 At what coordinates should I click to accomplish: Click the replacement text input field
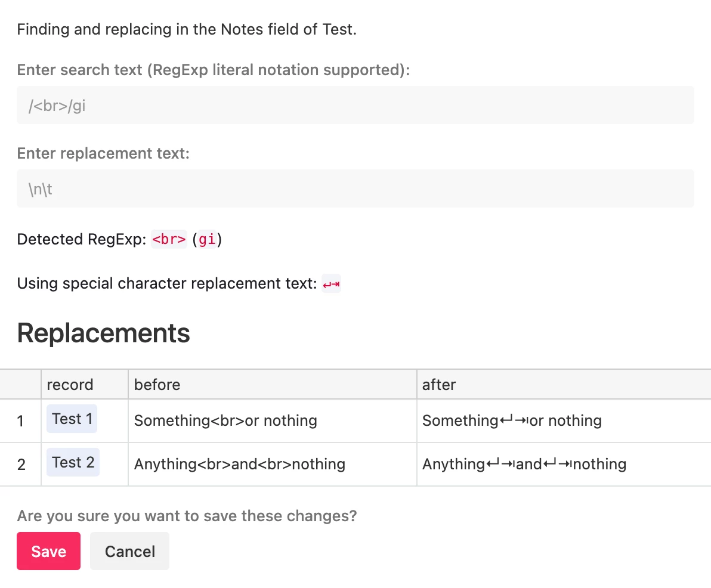pyautogui.click(x=355, y=189)
